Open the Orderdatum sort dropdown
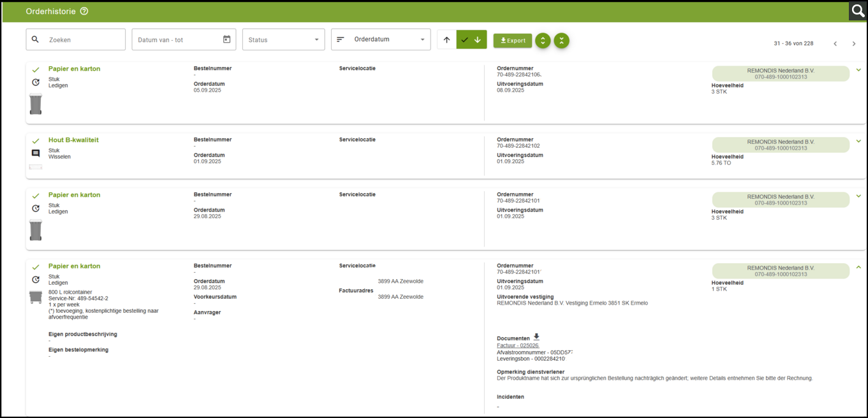 coord(381,40)
